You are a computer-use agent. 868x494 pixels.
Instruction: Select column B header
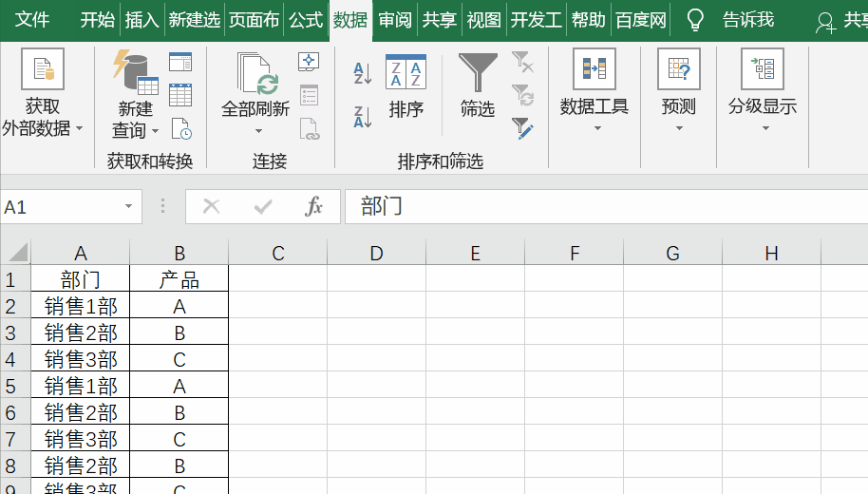(179, 253)
